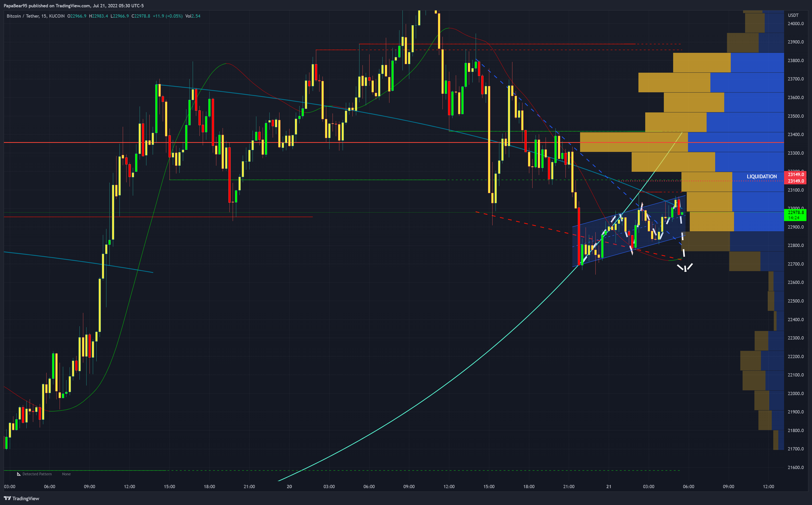Select the solid red horizontal line spanning the chart
812x505 pixels.
[x=394, y=143]
